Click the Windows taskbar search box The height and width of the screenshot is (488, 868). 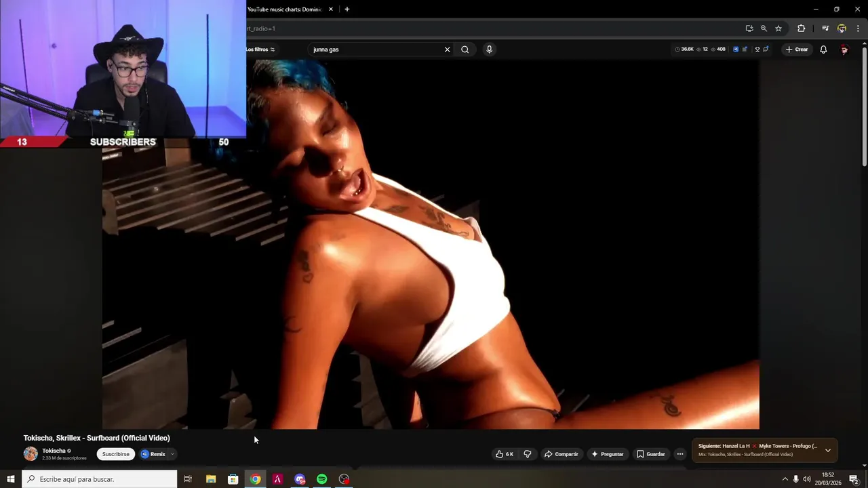click(x=100, y=479)
